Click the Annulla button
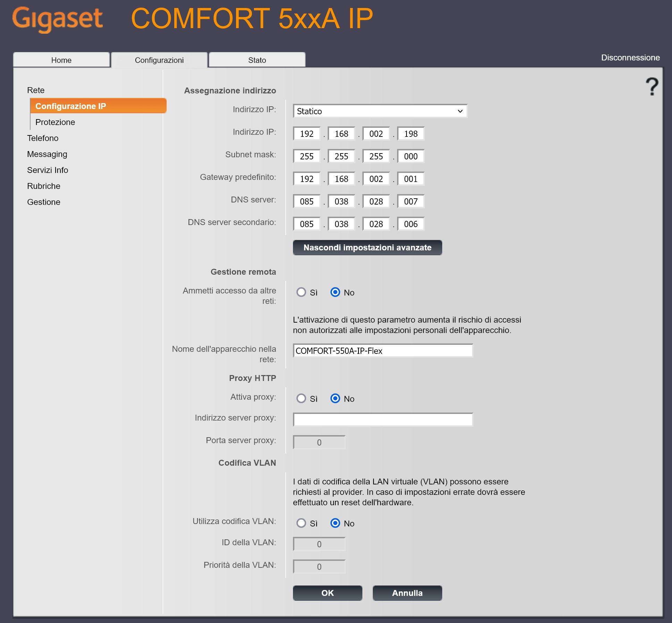 (407, 593)
